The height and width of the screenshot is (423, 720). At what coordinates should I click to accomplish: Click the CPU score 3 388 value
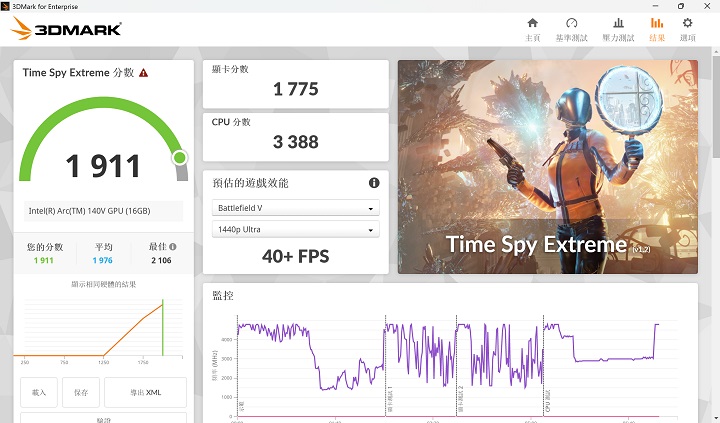click(x=296, y=141)
